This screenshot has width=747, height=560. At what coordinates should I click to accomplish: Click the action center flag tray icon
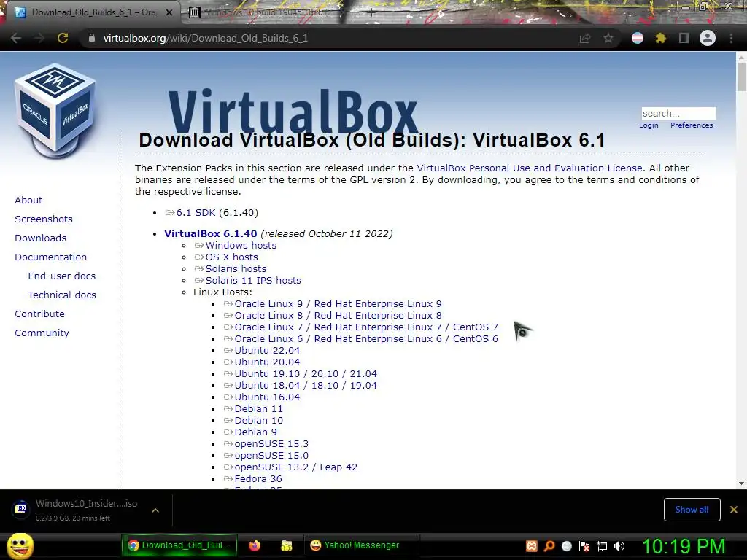pyautogui.click(x=584, y=546)
